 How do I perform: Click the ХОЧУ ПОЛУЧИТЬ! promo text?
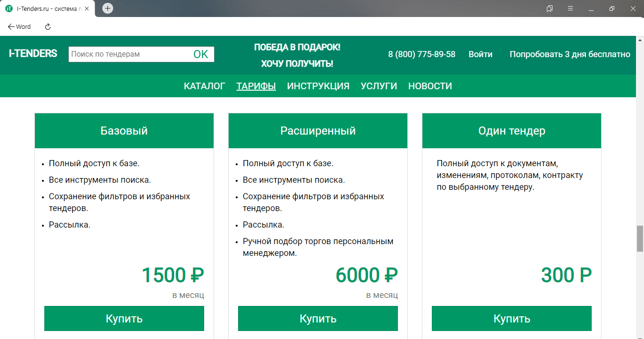(x=297, y=64)
